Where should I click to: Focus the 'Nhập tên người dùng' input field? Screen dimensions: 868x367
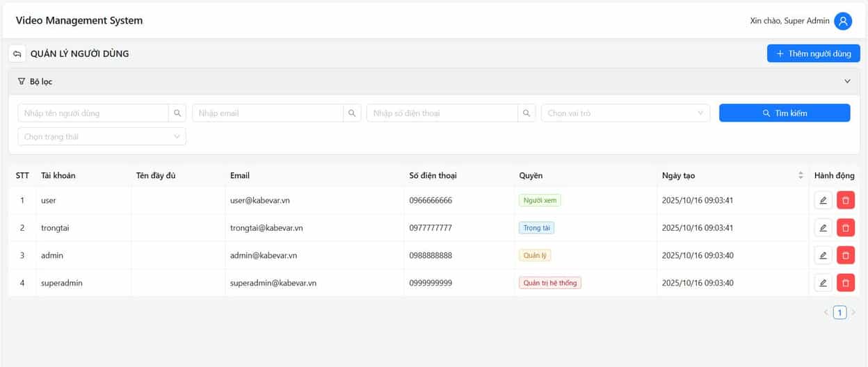pyautogui.click(x=93, y=113)
